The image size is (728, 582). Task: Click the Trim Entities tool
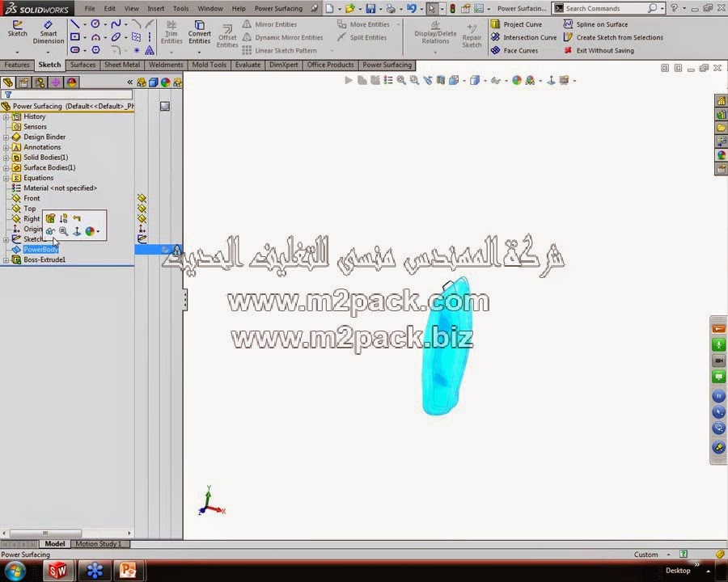[171, 32]
